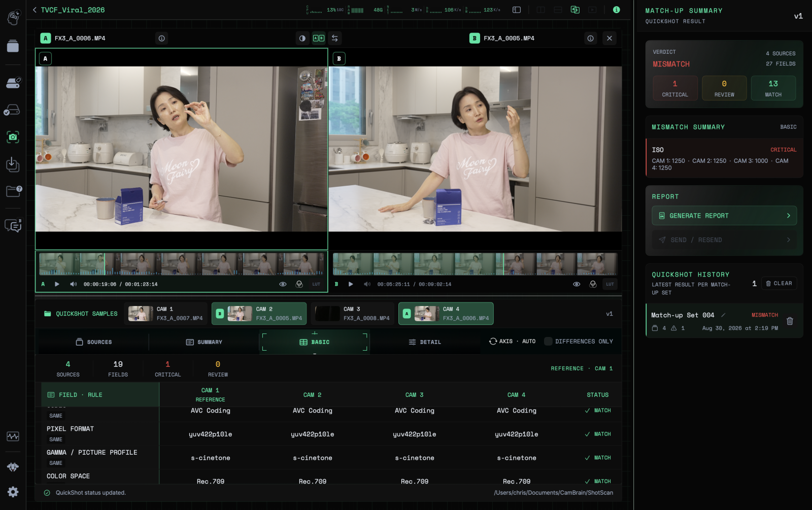Select the Basic tab
This screenshot has width=812, height=510.
click(315, 342)
